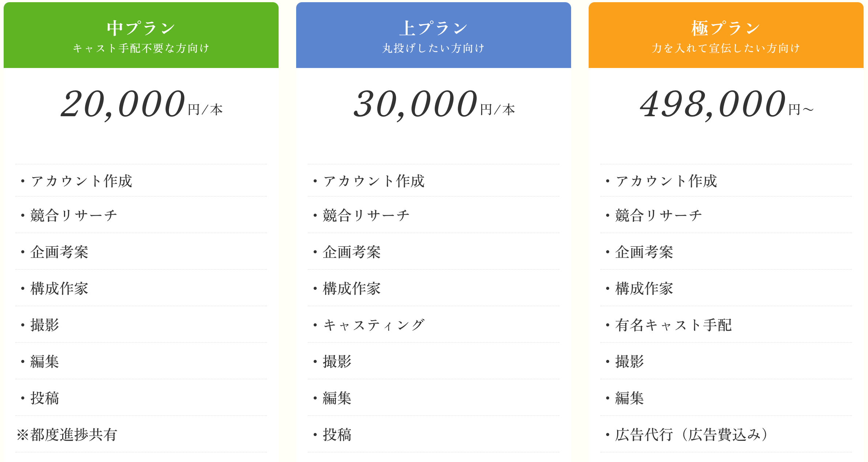Click the orange 極プラン header

[x=726, y=28]
